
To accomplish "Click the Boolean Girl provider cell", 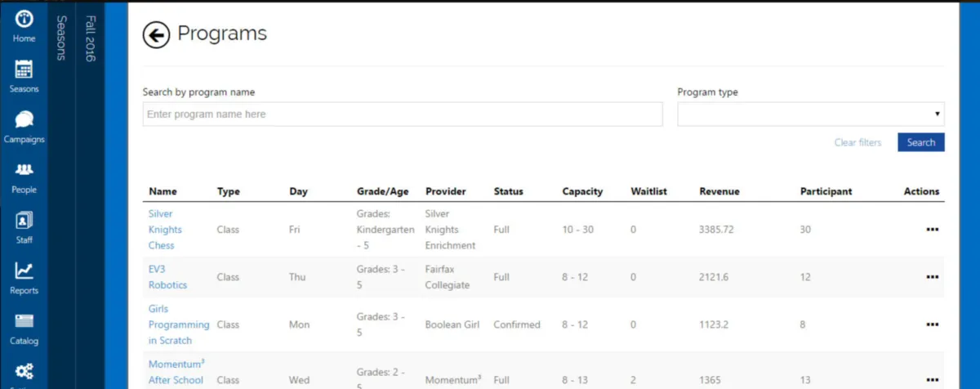I will (x=452, y=324).
